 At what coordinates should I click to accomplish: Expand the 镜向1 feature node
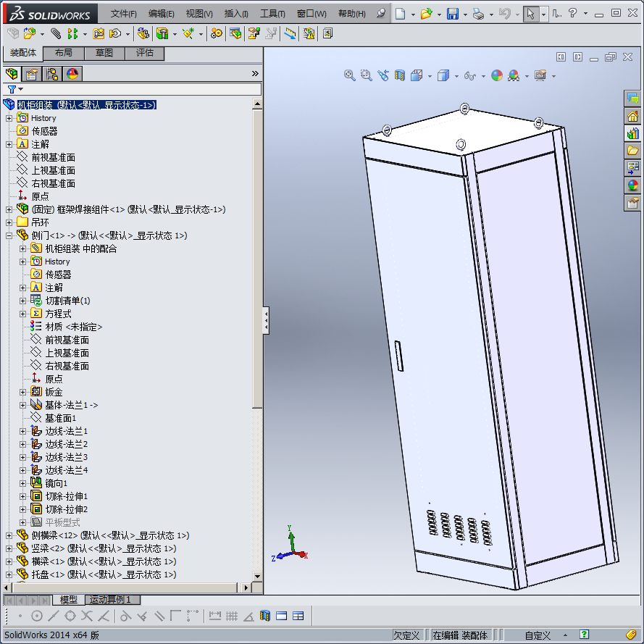tap(22, 483)
